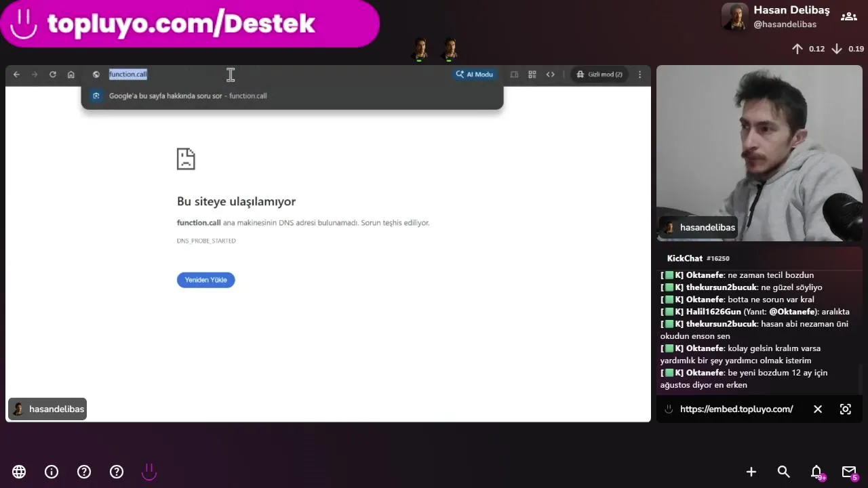Reload the page with refresh icon
Screen dimensions: 868x488
(53, 75)
